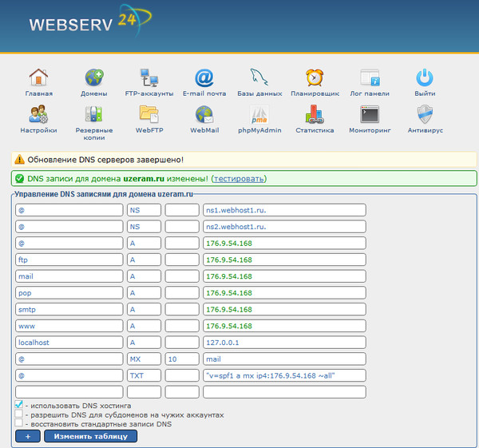Image resolution: width=479 pixels, height=448 pixels.
Task: Click the MX priority field '10'
Action: (182, 359)
